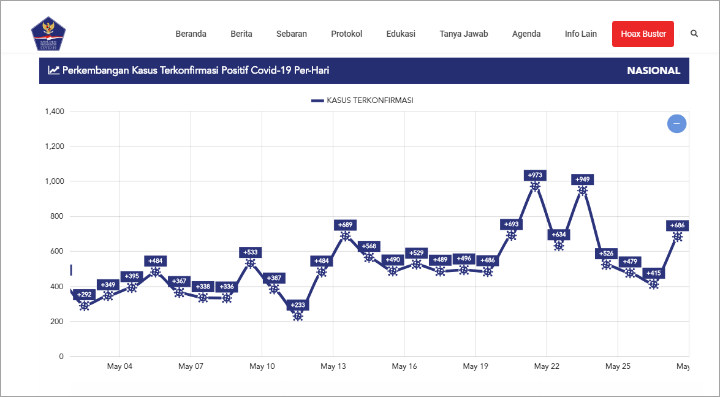Click the May 16 axis label
The width and height of the screenshot is (720, 397).
tap(405, 366)
